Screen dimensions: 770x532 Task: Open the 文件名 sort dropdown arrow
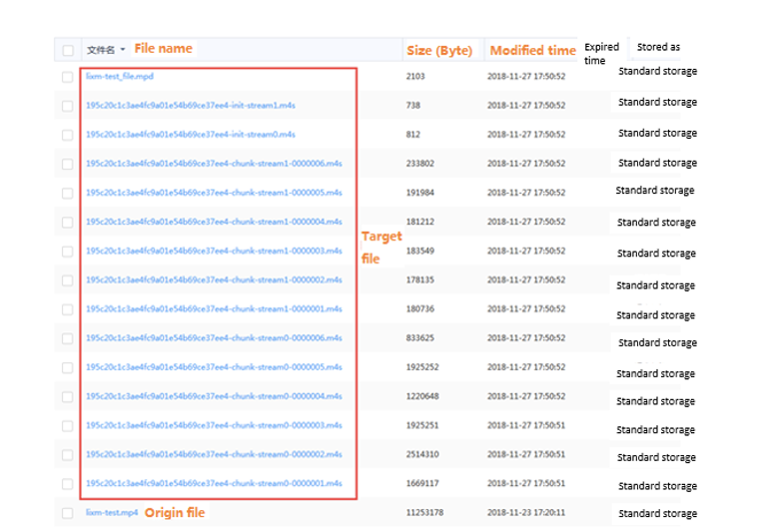pyautogui.click(x=123, y=50)
